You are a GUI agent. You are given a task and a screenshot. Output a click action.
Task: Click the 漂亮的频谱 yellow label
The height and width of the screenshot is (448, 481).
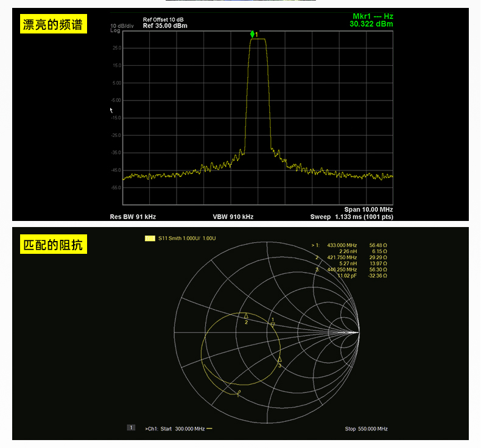pos(54,24)
